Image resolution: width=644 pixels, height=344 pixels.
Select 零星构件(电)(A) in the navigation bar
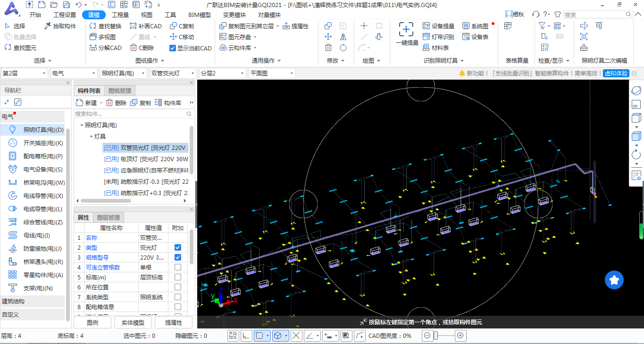tap(33, 275)
